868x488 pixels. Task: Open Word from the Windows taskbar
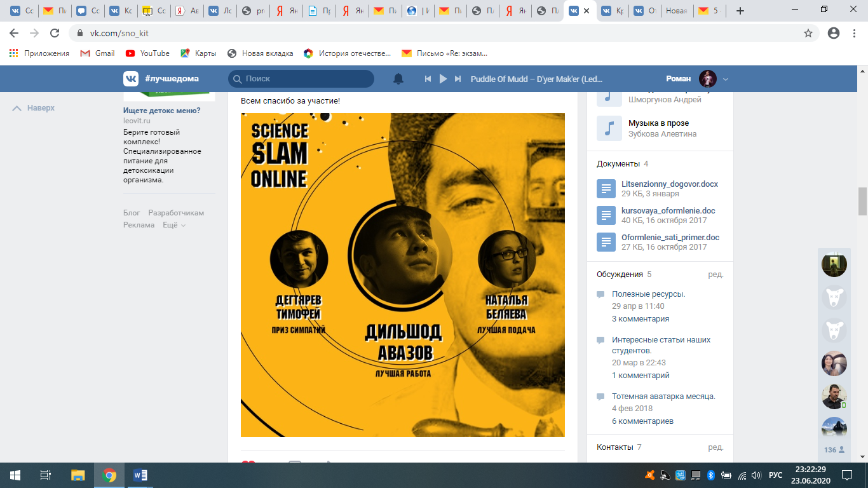(x=140, y=475)
